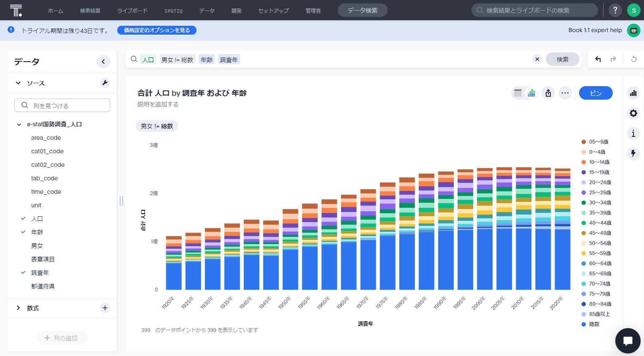The image size is (644, 356).
Task: Switch to table view of results
Action: (x=518, y=93)
